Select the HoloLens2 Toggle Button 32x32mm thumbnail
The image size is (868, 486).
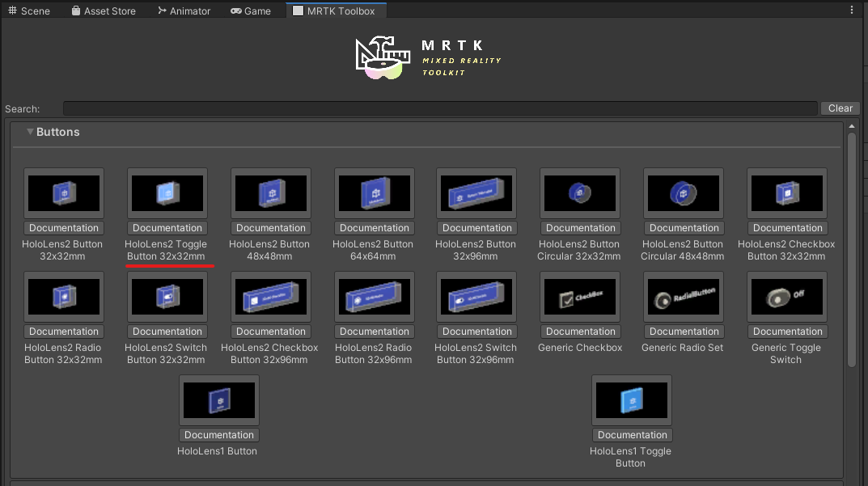[167, 193]
